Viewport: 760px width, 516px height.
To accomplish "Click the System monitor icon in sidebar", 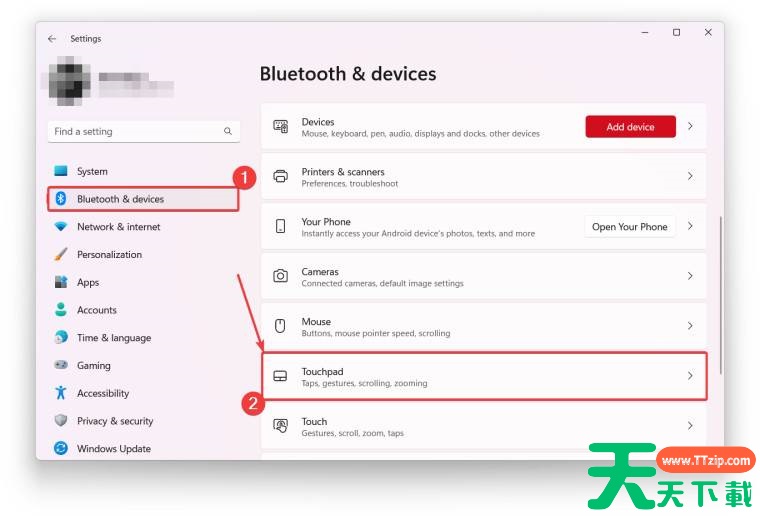I will pos(61,171).
